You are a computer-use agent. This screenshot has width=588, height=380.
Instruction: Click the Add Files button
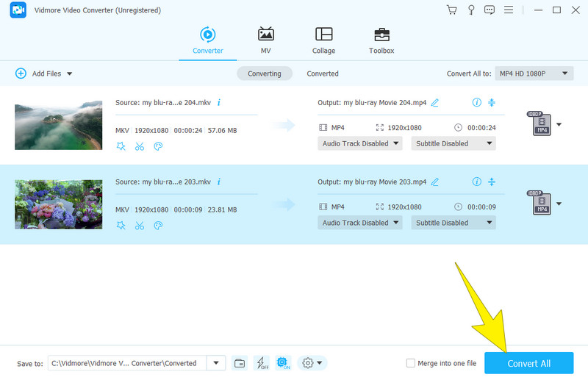(43, 74)
